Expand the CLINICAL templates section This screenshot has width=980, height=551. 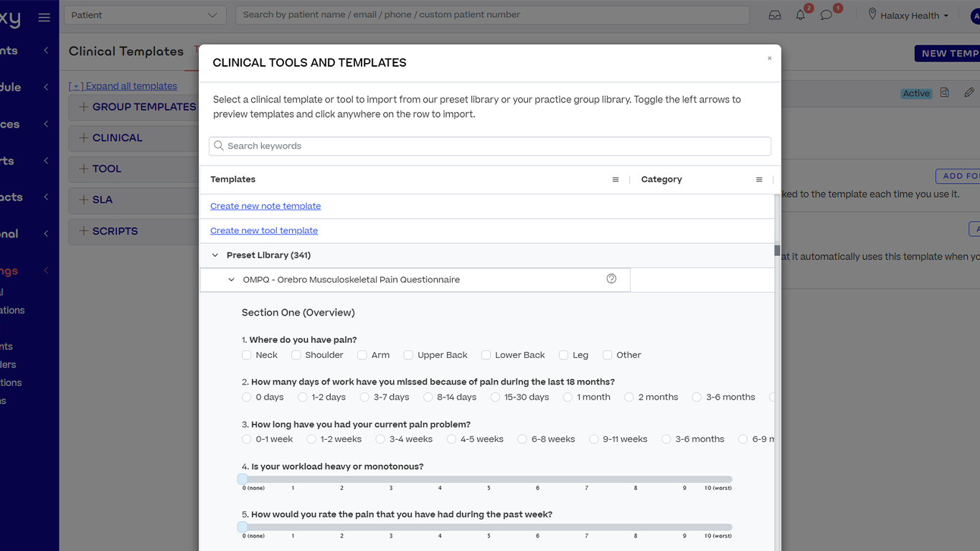(x=84, y=138)
